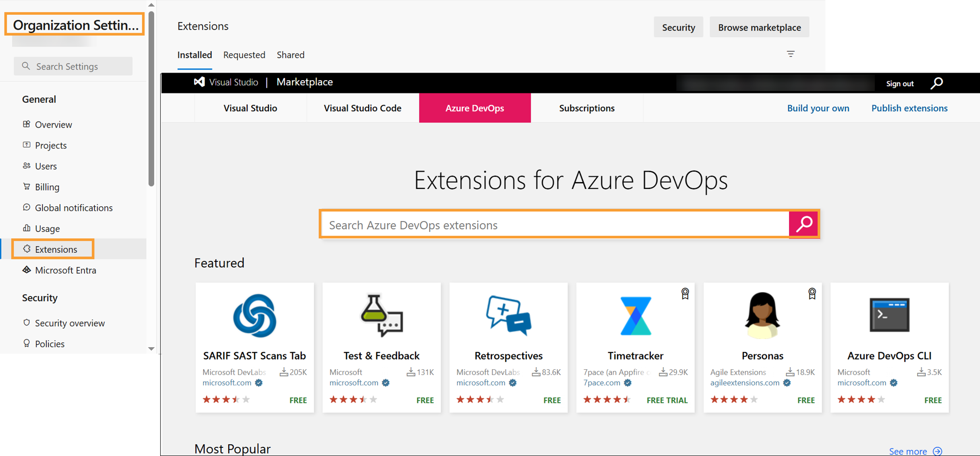The image size is (980, 456).
Task: Open Users in settings sidebar
Action: pyautogui.click(x=73, y=166)
